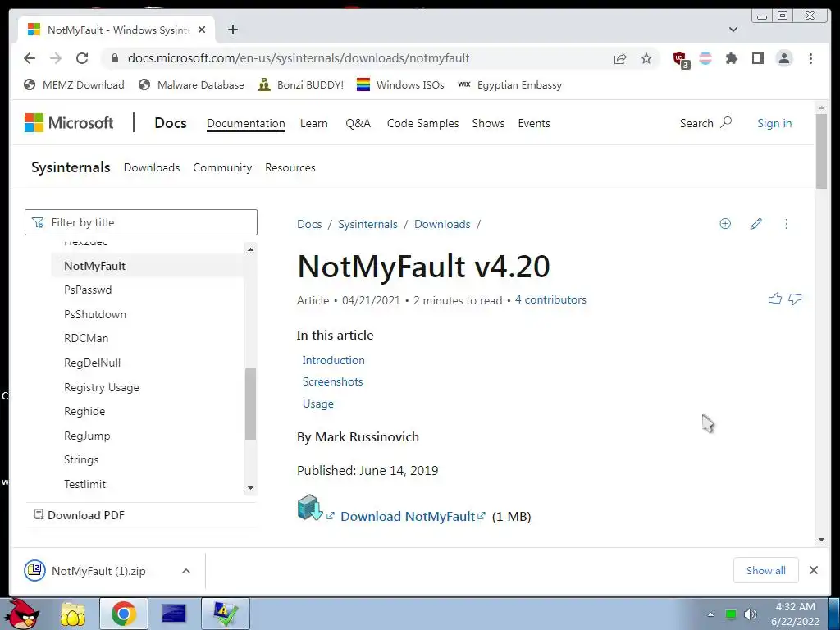Open the Sysinternals section title
Viewport: 840px width, 630px height.
[71, 167]
